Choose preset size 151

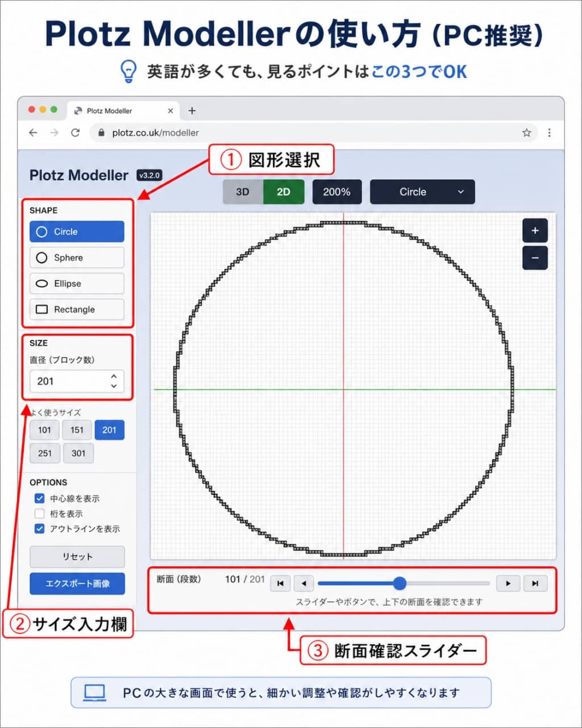click(x=77, y=430)
